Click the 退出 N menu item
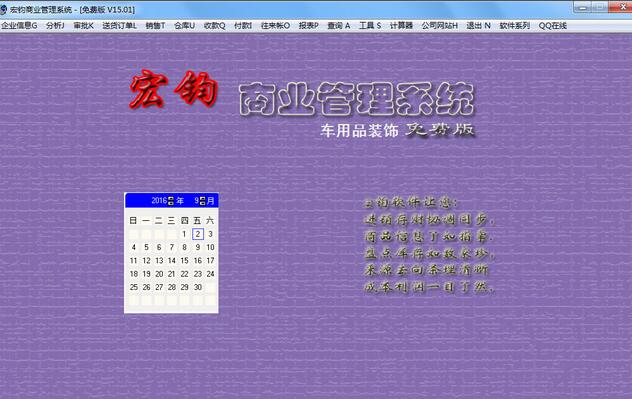Image resolution: width=632 pixels, height=399 pixels. pyautogui.click(x=478, y=25)
